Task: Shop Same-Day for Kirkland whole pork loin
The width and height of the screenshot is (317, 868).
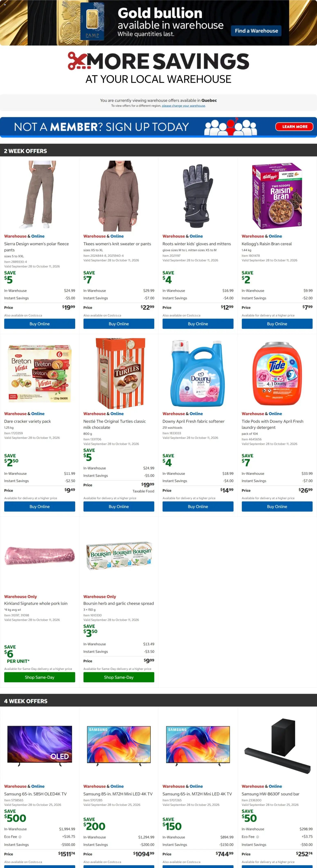Action: click(40, 677)
